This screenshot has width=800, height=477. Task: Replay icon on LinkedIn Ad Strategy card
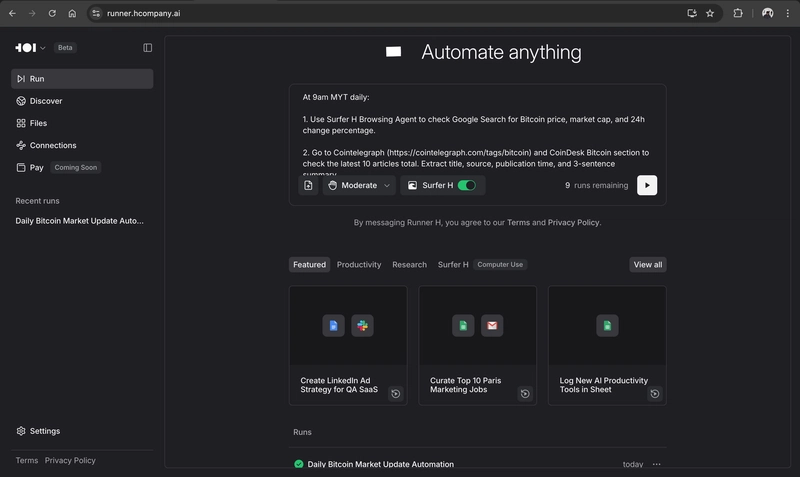pos(395,393)
